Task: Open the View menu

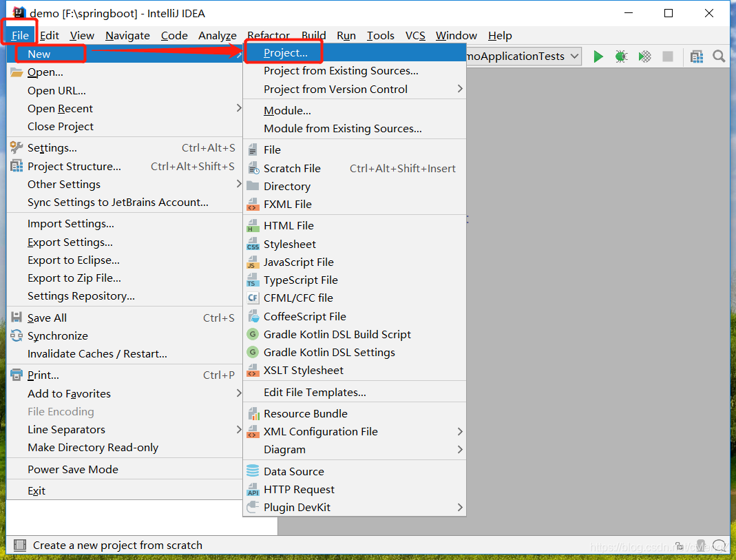Action: point(82,36)
